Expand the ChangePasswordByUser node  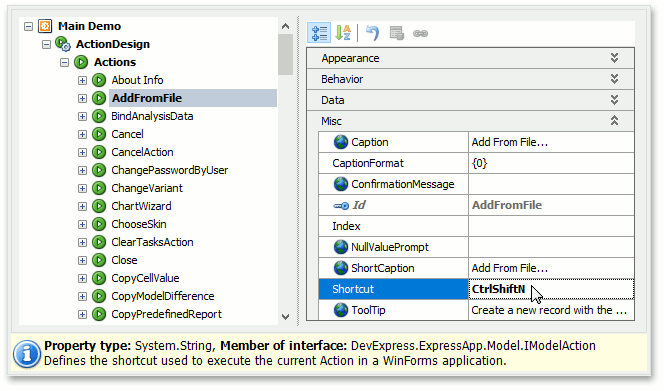pos(82,171)
